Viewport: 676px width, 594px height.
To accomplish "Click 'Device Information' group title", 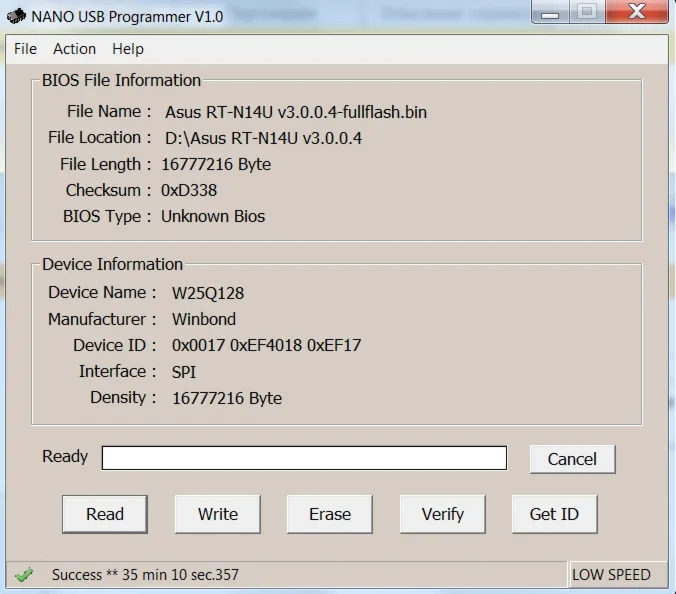I will point(113,264).
